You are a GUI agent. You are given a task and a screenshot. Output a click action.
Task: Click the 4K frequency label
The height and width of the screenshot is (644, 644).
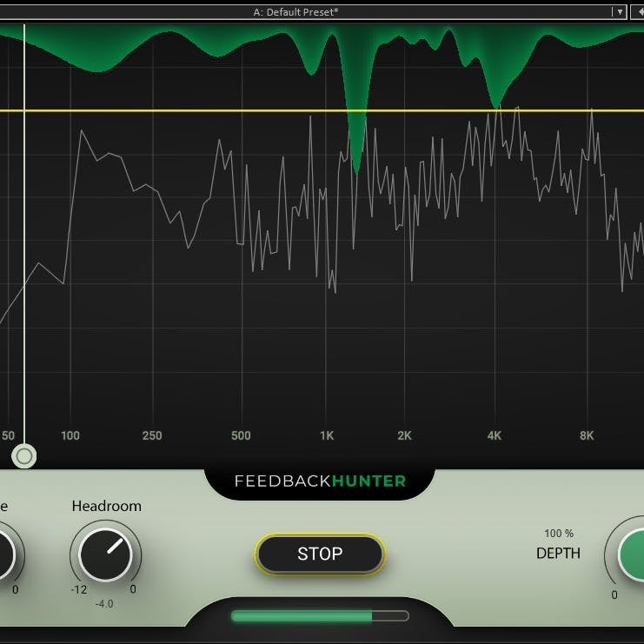click(x=495, y=435)
